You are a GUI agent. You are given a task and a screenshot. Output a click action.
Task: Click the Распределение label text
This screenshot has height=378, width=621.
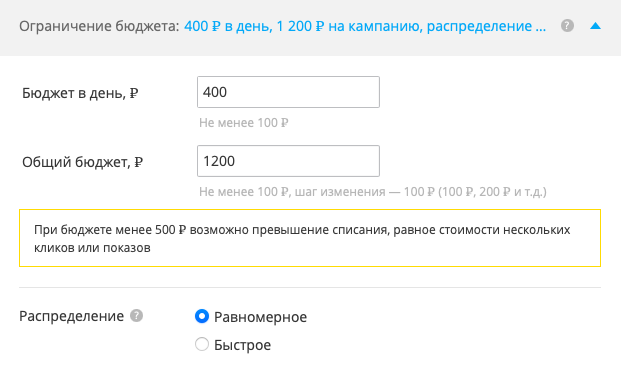coord(71,316)
